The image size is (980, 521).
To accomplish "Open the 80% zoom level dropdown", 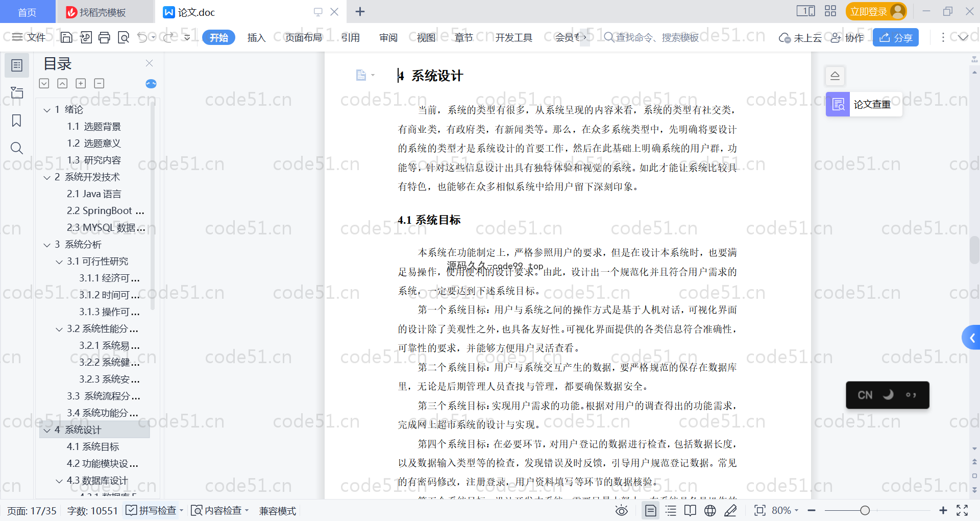I will point(796,510).
